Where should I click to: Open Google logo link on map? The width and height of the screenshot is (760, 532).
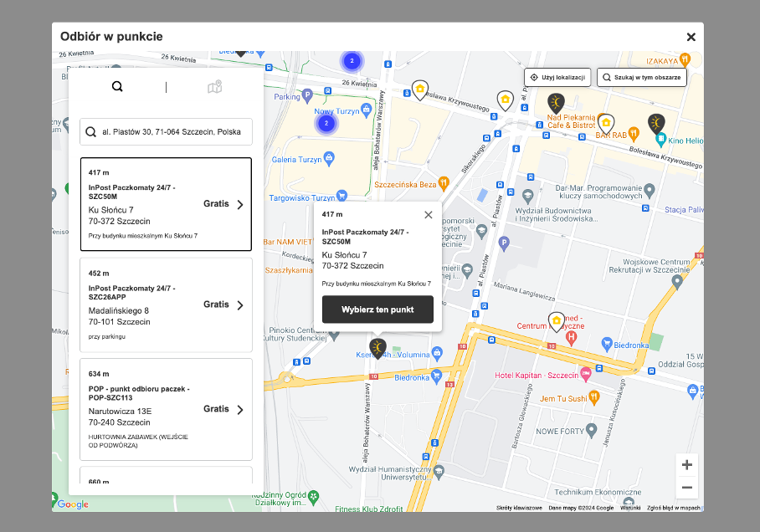click(x=73, y=504)
